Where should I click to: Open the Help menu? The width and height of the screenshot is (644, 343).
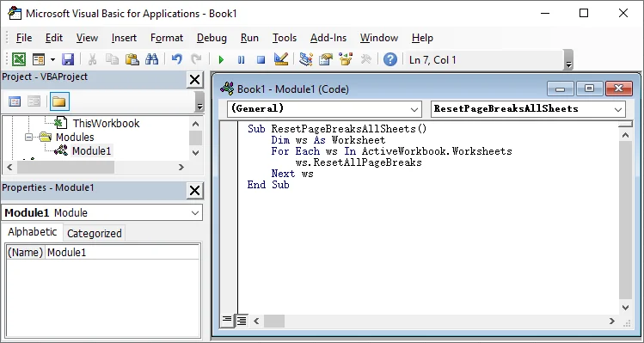pyautogui.click(x=422, y=38)
